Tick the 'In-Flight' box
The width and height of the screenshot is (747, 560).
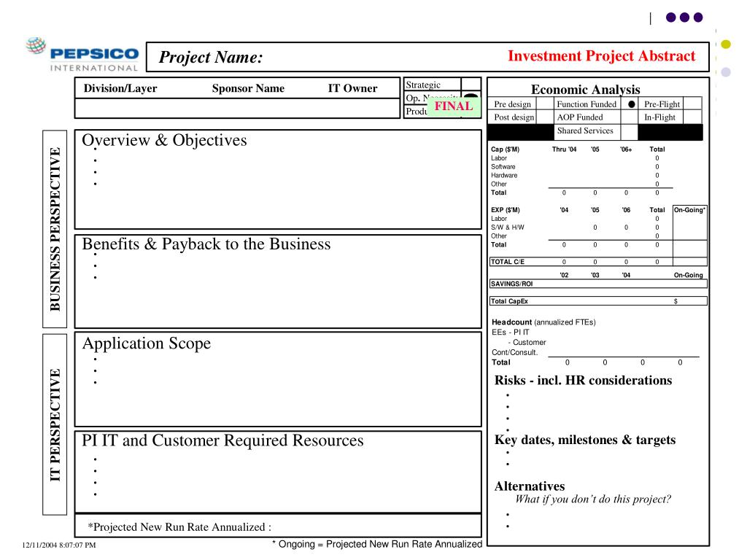(x=692, y=117)
